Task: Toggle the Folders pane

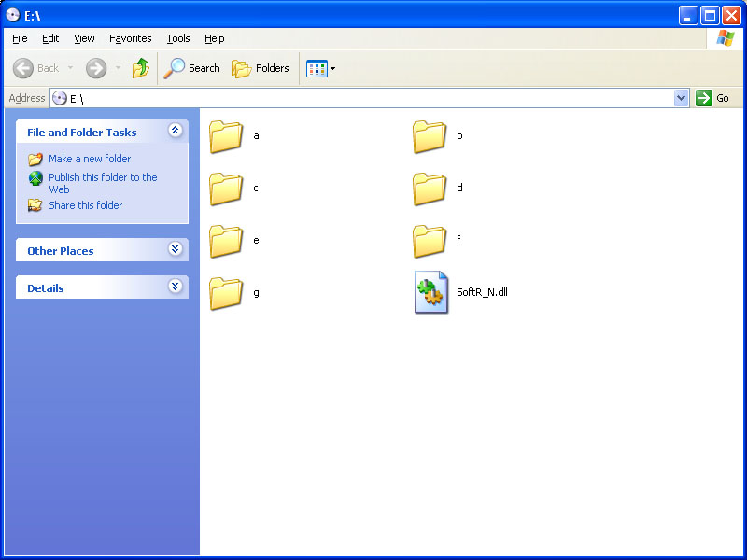Action: point(261,68)
